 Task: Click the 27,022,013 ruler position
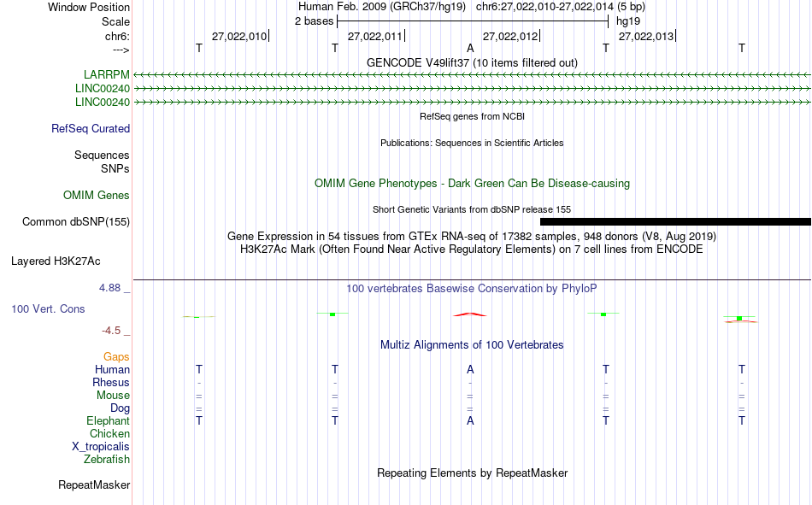click(646, 36)
